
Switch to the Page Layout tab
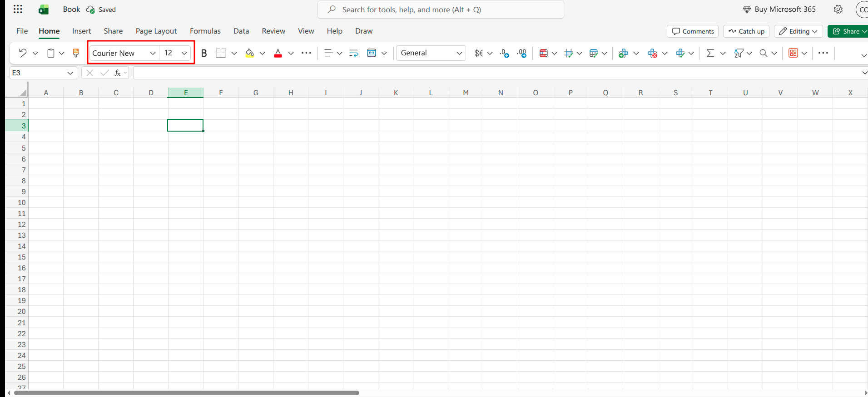coord(156,31)
